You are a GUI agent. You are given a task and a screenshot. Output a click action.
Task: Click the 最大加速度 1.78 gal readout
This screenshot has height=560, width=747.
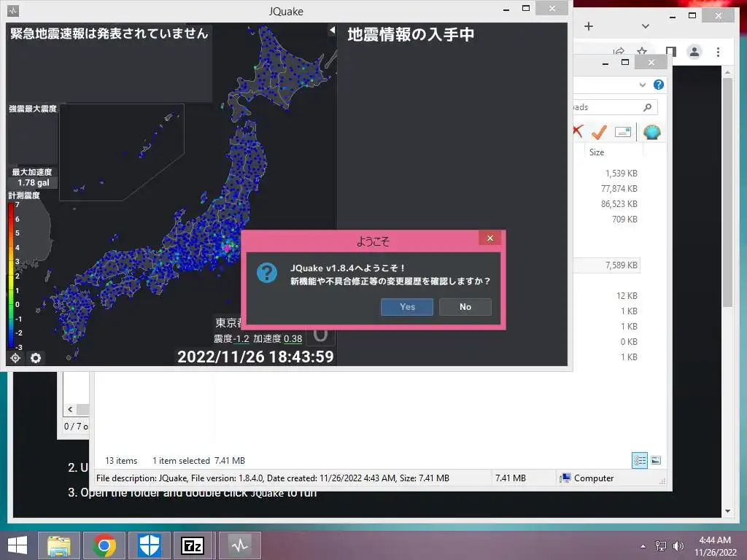coord(32,178)
